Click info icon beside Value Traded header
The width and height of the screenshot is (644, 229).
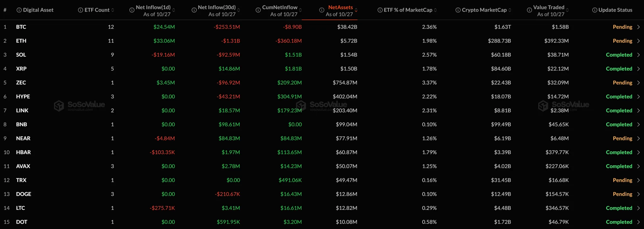(x=529, y=10)
